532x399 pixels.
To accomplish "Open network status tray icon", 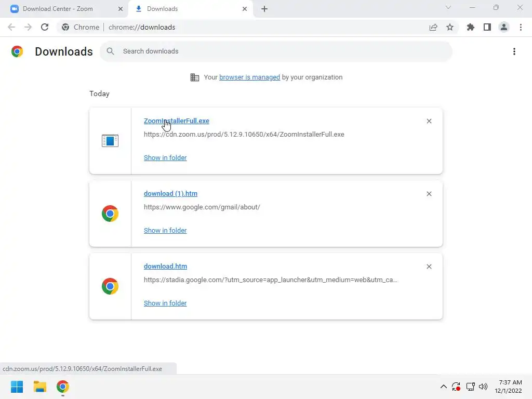I will pyautogui.click(x=470, y=387).
